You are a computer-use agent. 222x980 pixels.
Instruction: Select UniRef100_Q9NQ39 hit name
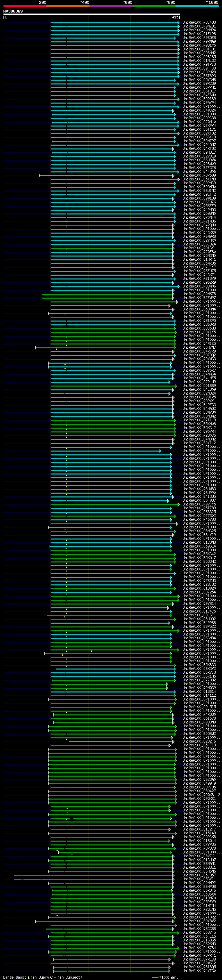[x=199, y=688]
